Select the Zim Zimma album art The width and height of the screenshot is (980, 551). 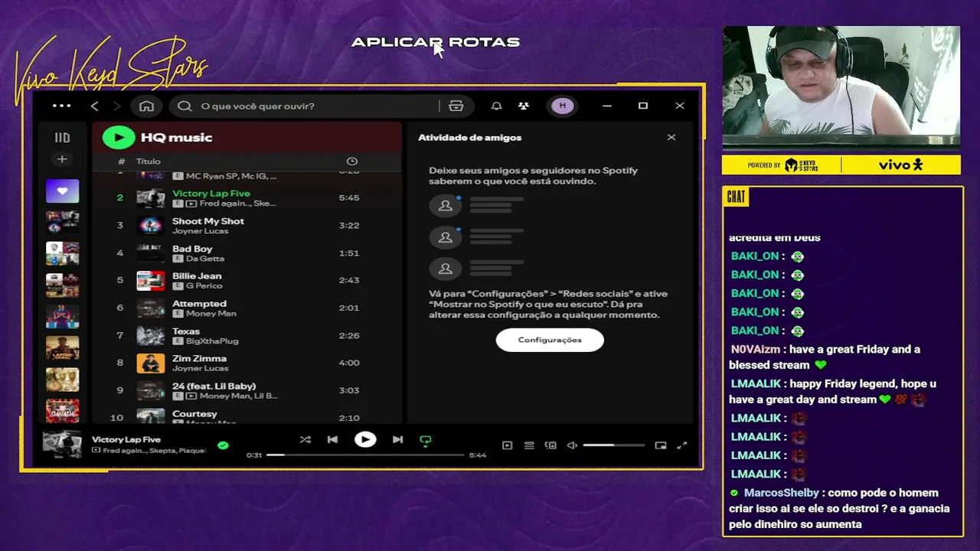pyautogui.click(x=150, y=364)
